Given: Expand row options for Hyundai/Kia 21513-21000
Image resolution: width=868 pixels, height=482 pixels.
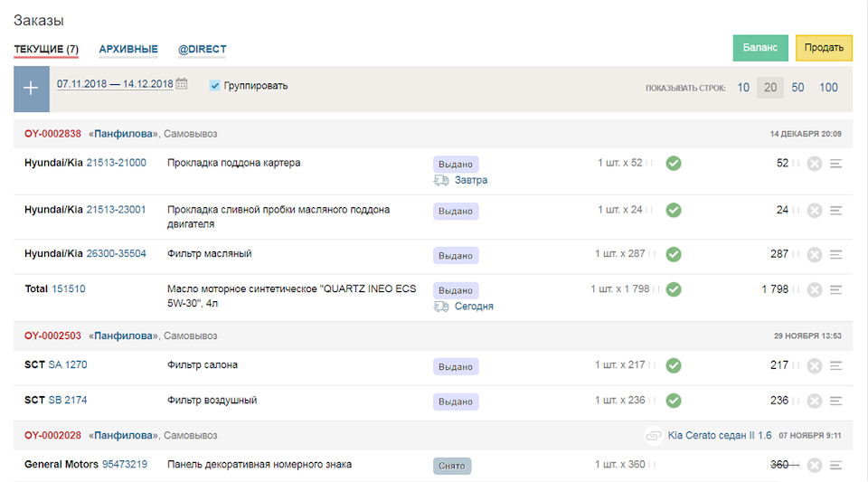Looking at the screenshot, I should [x=836, y=164].
